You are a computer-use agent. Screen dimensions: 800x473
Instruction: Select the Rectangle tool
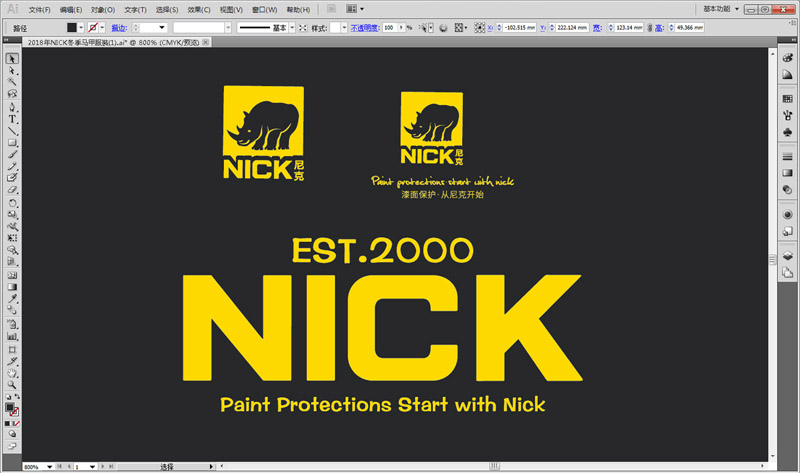click(12, 142)
